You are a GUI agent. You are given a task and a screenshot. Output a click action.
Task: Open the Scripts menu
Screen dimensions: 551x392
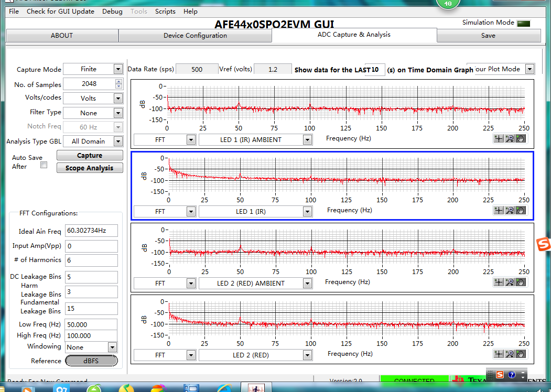(x=165, y=11)
